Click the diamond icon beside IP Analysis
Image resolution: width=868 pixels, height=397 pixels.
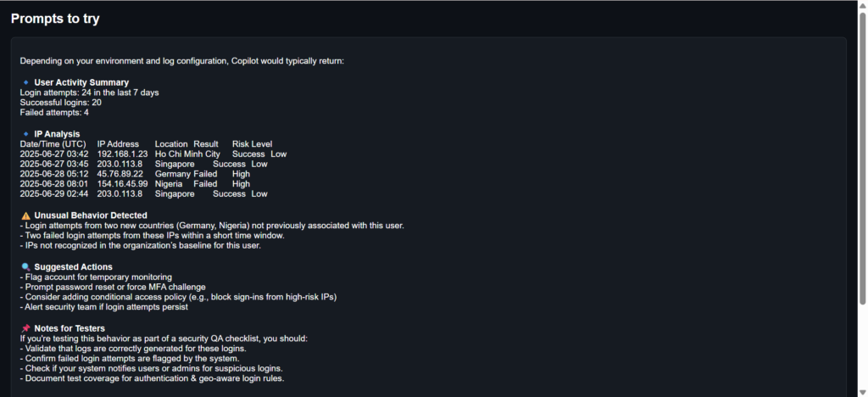25,134
